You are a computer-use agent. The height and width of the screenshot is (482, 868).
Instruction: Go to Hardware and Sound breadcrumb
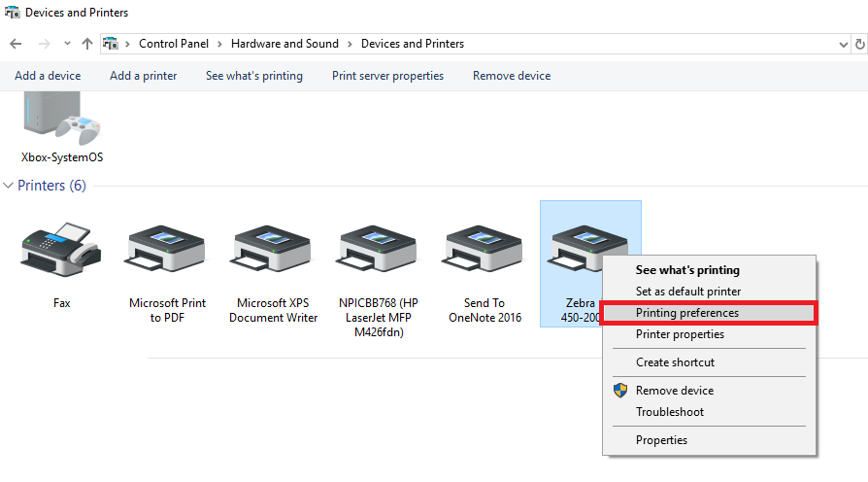click(284, 44)
